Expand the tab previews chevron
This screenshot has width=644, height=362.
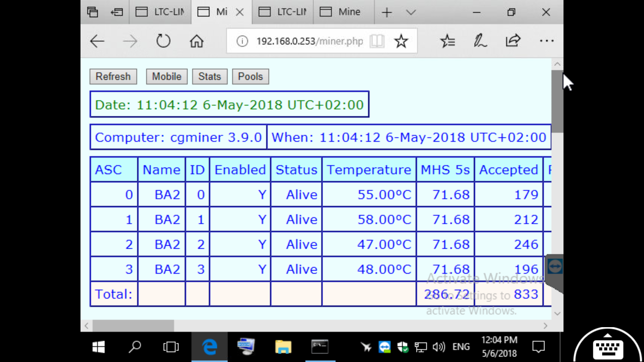pos(411,12)
